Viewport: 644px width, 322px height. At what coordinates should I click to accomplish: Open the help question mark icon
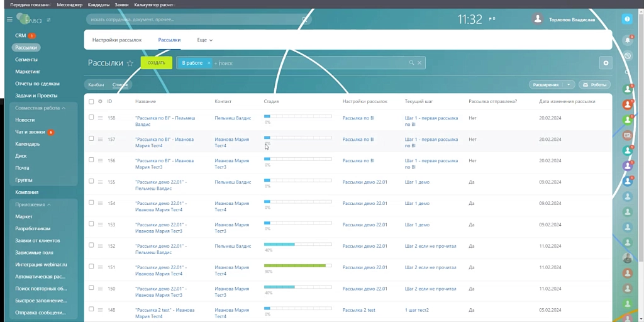[627, 19]
